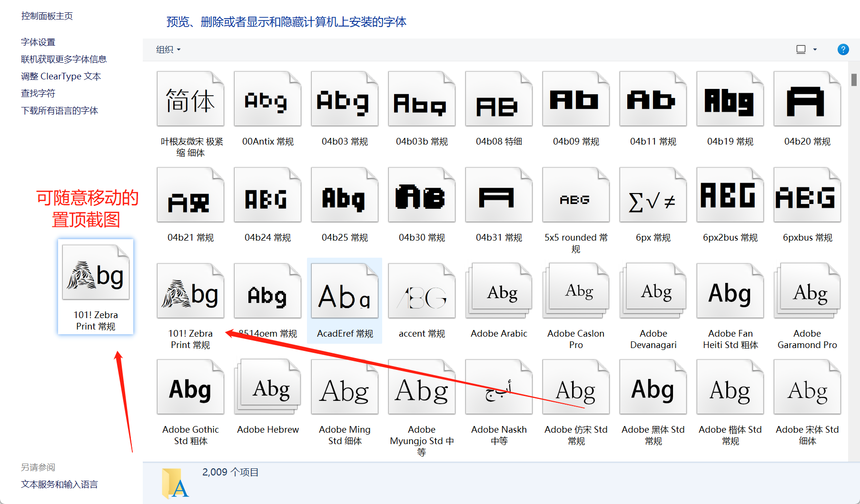
Task: Click the vertical scrollbar thumb
Action: 854,80
